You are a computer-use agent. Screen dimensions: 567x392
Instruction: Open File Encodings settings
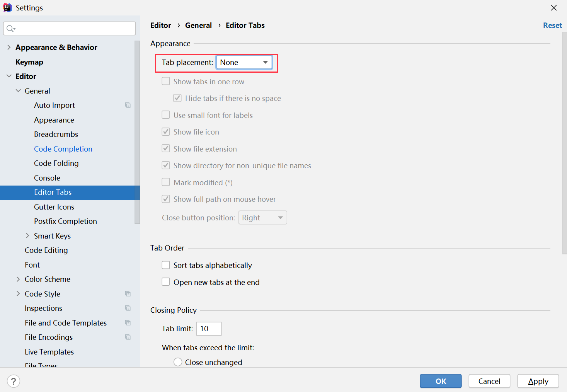[x=49, y=337]
